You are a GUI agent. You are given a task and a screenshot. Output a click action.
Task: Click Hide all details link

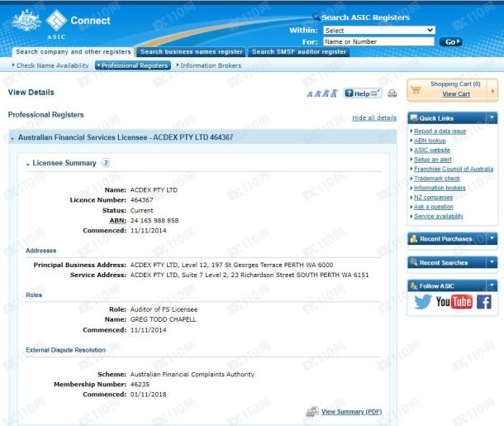pyautogui.click(x=374, y=117)
